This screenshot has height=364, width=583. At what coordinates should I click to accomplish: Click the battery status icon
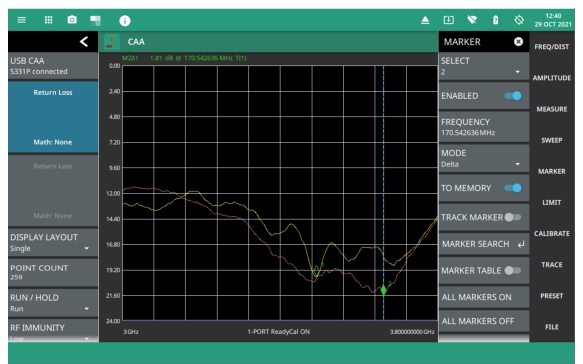point(495,20)
